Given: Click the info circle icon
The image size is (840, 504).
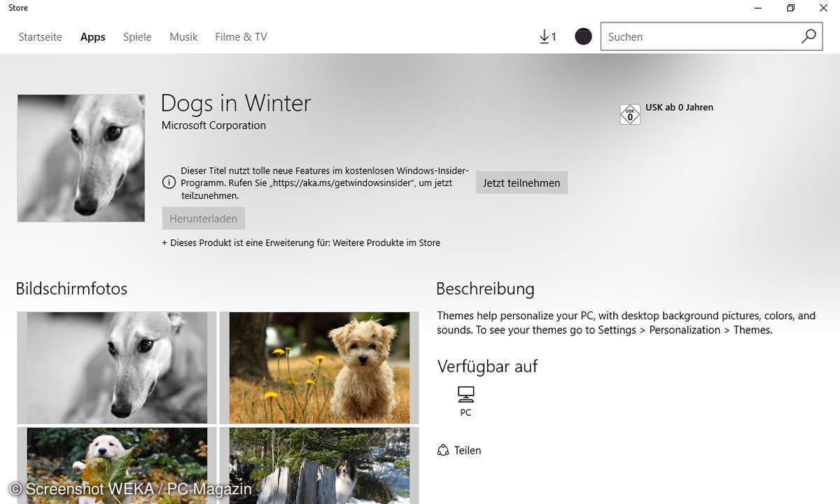Looking at the screenshot, I should coord(169,183).
